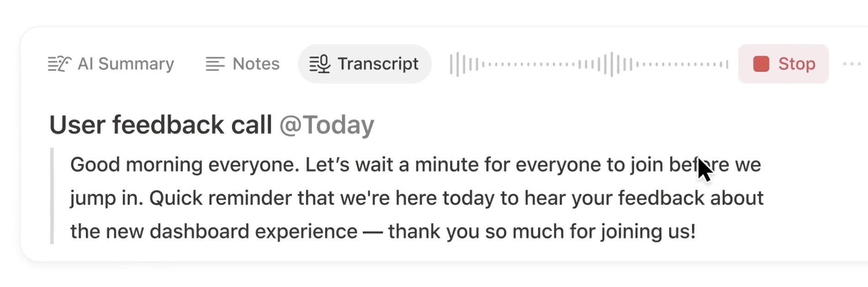Viewport: 868px width, 287px height.
Task: Click the quote bar beside the transcript
Action: point(52,197)
